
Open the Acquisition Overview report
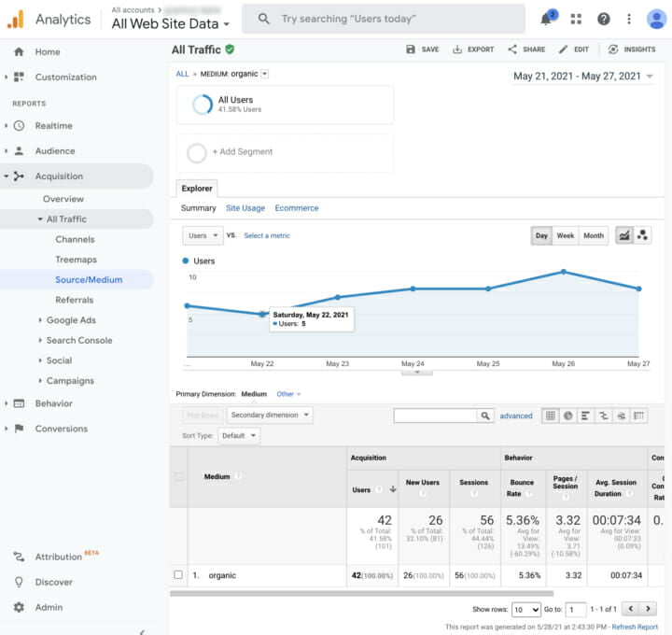pyautogui.click(x=63, y=199)
